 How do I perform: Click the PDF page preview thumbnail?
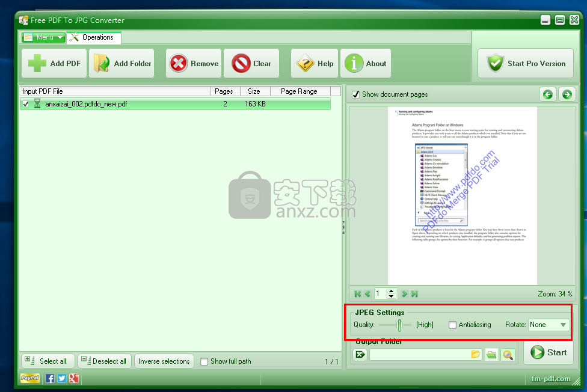coord(463,195)
